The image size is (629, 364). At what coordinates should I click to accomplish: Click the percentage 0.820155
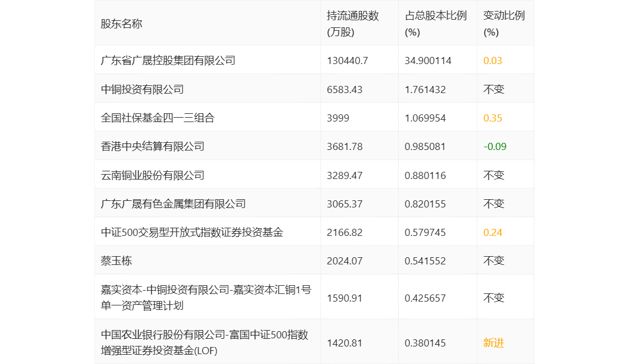coord(425,204)
